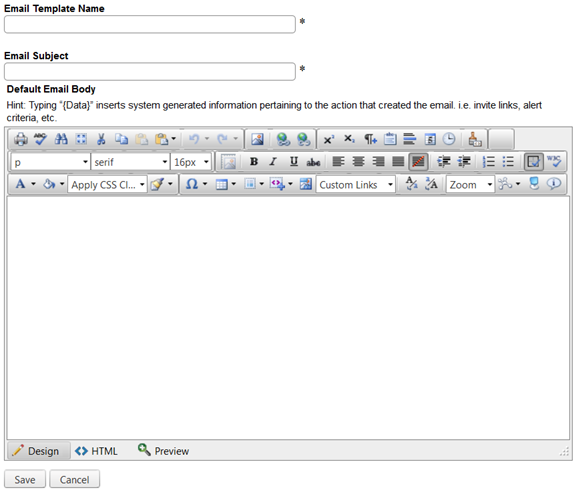
Task: Click the Print icon in editor toolbar
Action: 21,139
